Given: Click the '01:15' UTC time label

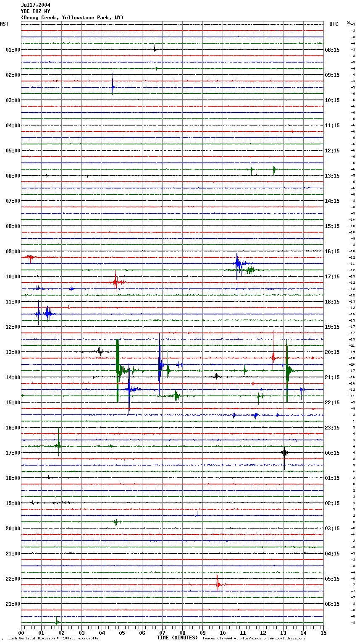Looking at the screenshot, I should [332, 478].
